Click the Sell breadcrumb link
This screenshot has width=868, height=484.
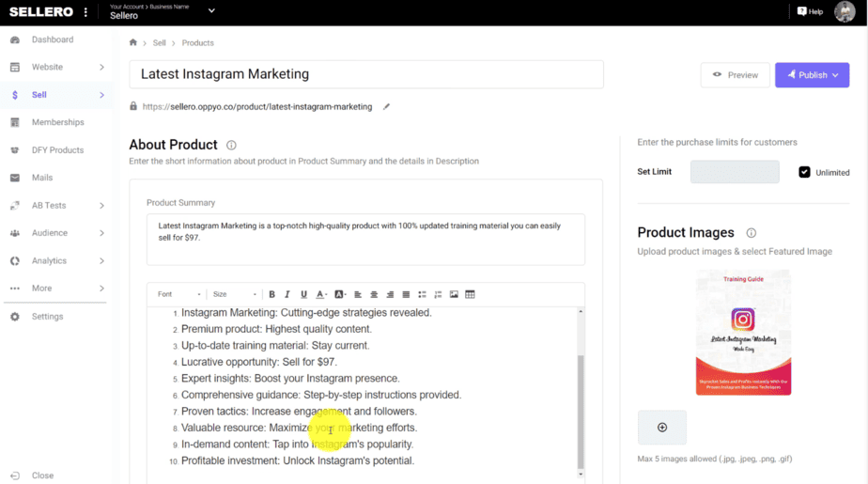[159, 42]
